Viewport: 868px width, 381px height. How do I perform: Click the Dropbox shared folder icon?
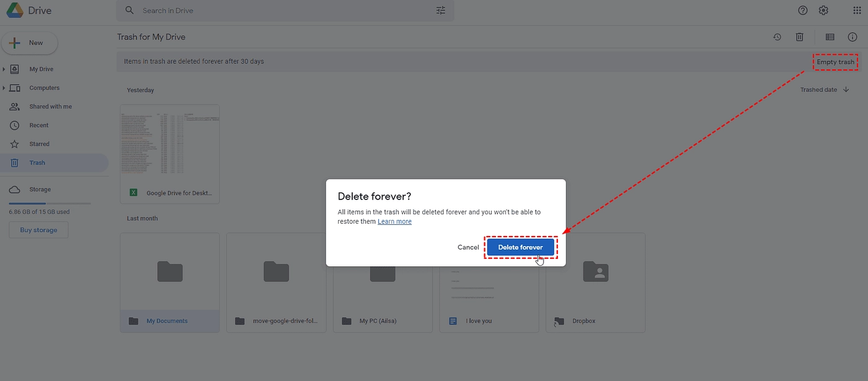coord(596,271)
